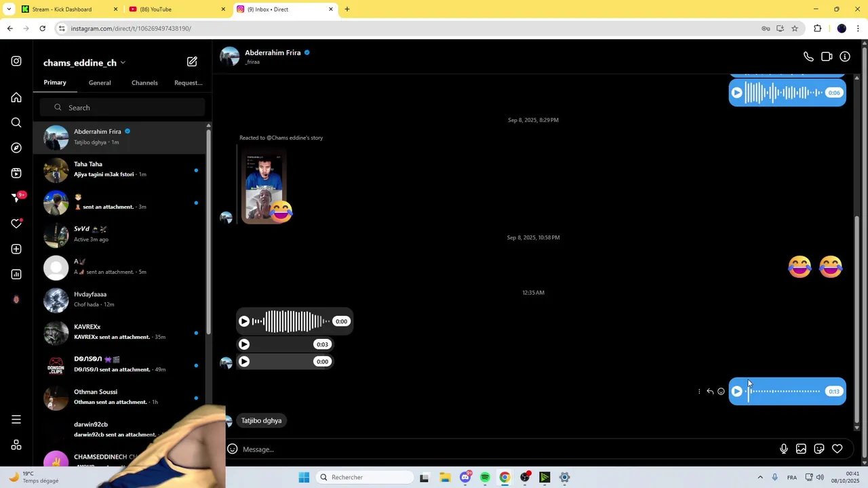The width and height of the screenshot is (868, 488).
Task: Play the 0:13 sent voice message
Action: click(x=737, y=391)
